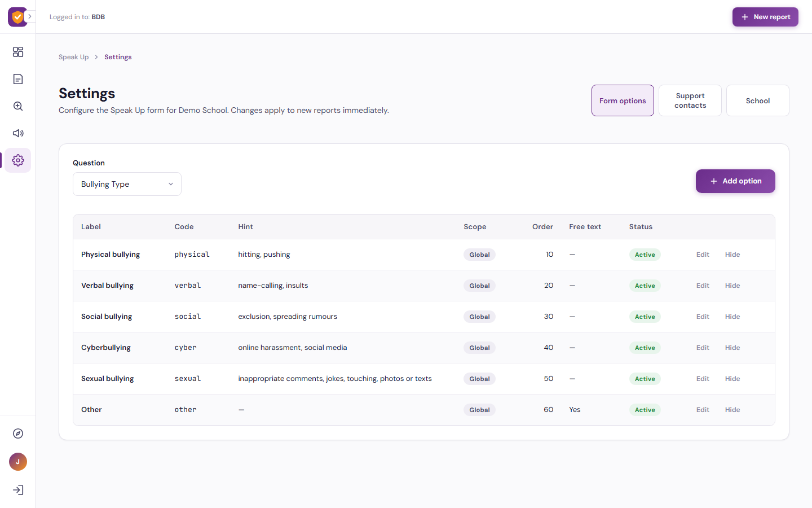
Task: Click the 'Yes' free text value for Other
Action: (x=575, y=410)
